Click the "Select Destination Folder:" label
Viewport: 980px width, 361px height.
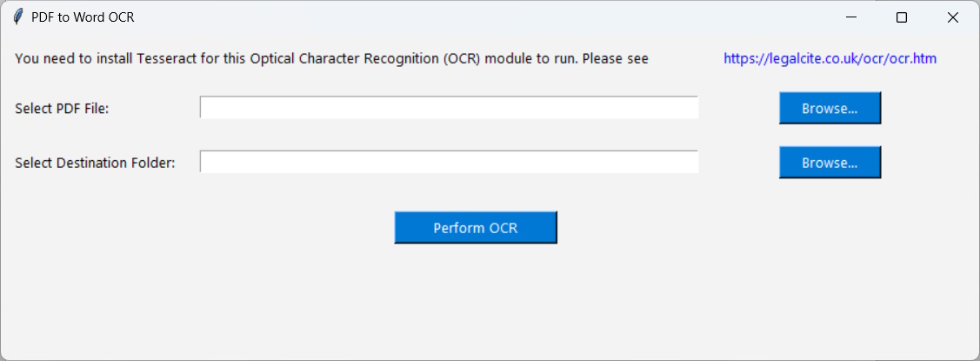[x=95, y=163]
